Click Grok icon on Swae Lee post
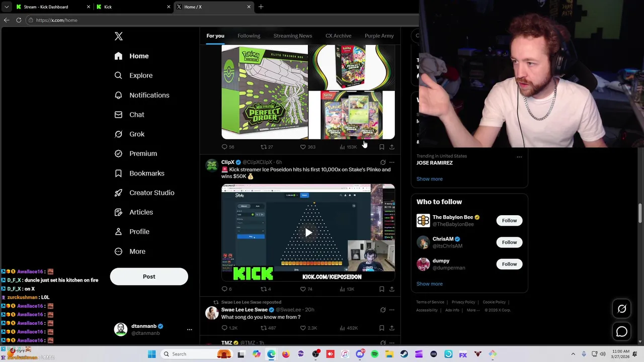The width and height of the screenshot is (644, 362). [x=383, y=310]
